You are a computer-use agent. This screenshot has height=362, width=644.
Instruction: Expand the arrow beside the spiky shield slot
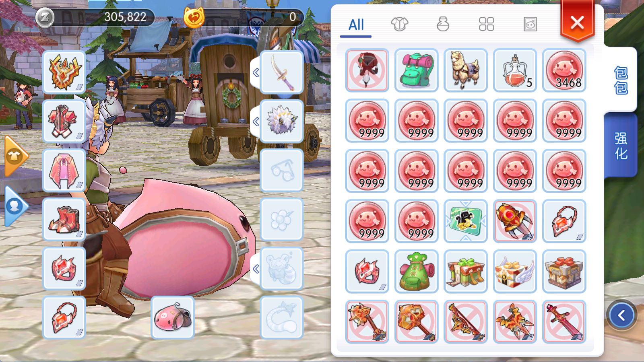pyautogui.click(x=255, y=121)
